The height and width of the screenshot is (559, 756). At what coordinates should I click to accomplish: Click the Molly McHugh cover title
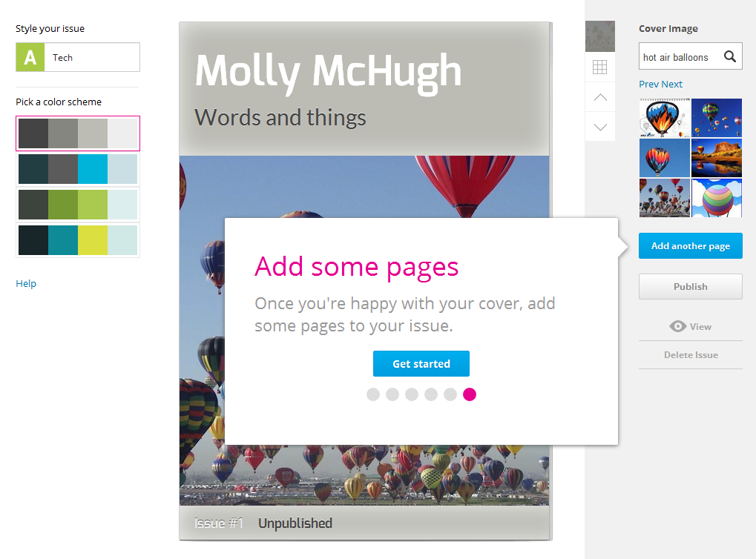pyautogui.click(x=328, y=73)
